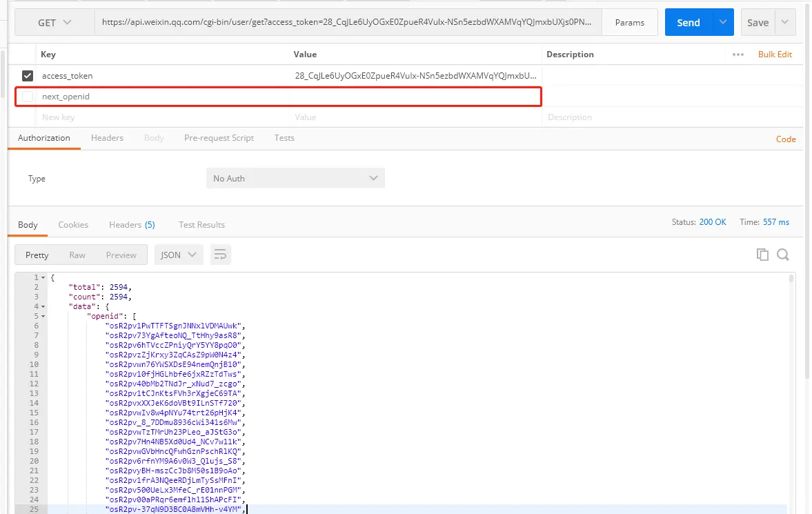Collapse the "data" object at line 4
This screenshot has height=514, width=812.
[x=43, y=307]
